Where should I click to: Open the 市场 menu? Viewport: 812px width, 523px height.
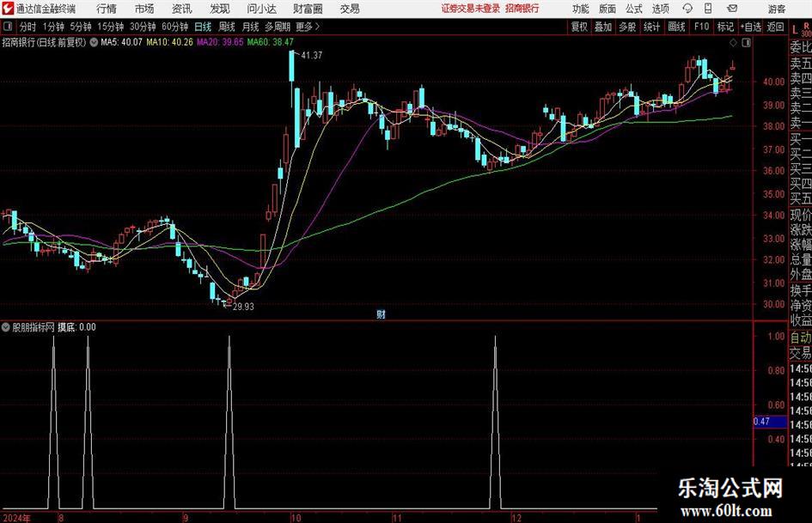144,9
